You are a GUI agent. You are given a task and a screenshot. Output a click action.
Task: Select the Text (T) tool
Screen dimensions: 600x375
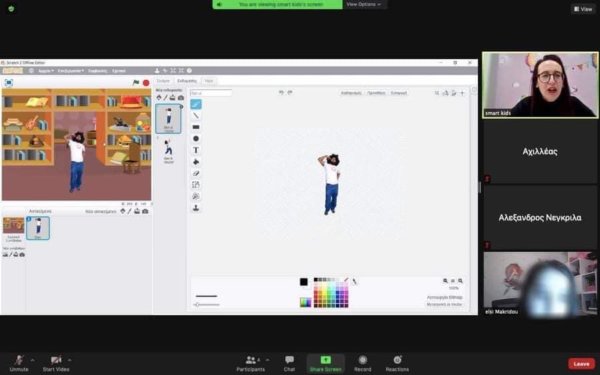tap(196, 150)
